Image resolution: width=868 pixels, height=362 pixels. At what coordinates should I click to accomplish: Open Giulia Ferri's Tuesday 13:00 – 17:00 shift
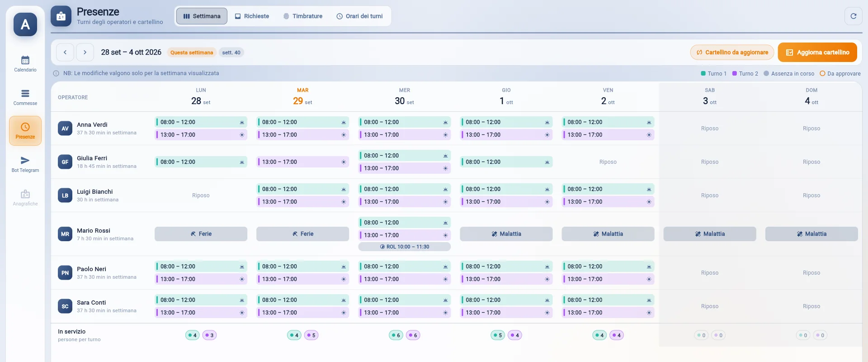302,162
